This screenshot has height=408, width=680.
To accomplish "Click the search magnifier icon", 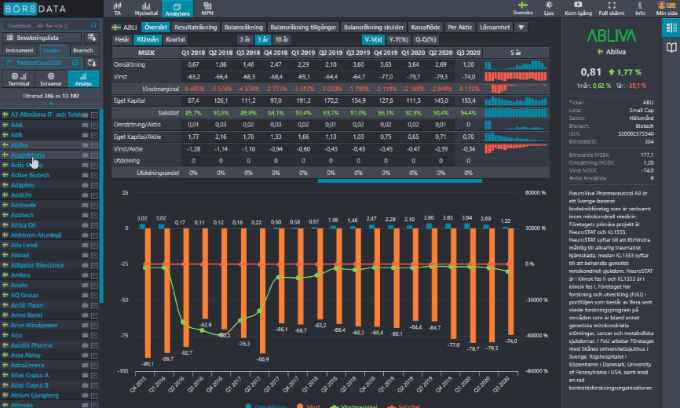I will (x=94, y=25).
